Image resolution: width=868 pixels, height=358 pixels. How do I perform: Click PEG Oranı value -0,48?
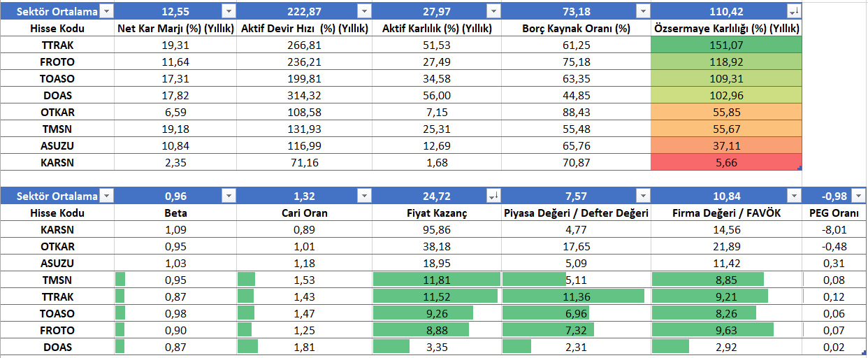[834, 246]
